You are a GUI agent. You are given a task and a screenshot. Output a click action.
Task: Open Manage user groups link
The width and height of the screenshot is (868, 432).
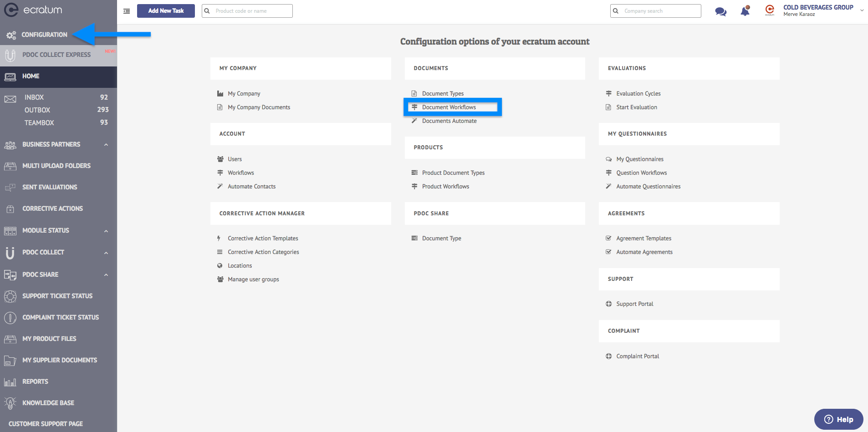[x=253, y=280]
